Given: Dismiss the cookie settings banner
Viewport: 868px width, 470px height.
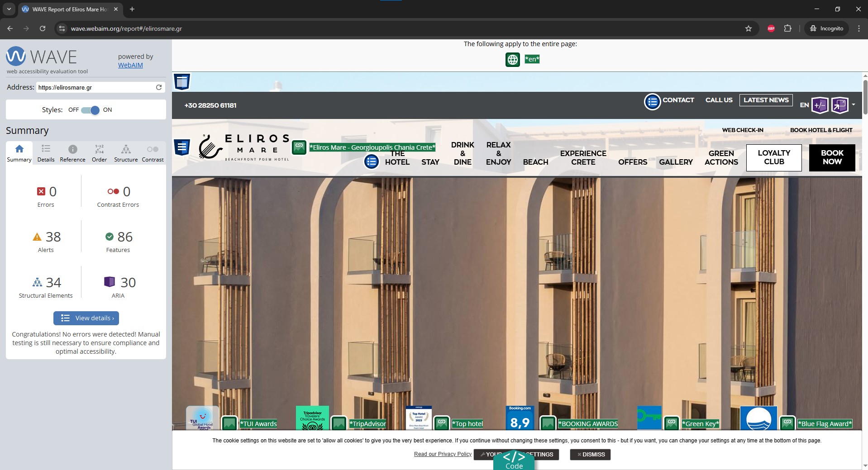Looking at the screenshot, I should tap(590, 455).
